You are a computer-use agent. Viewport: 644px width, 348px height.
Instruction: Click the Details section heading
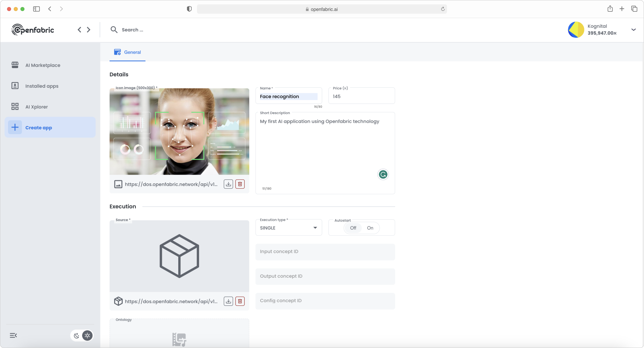[x=119, y=74]
